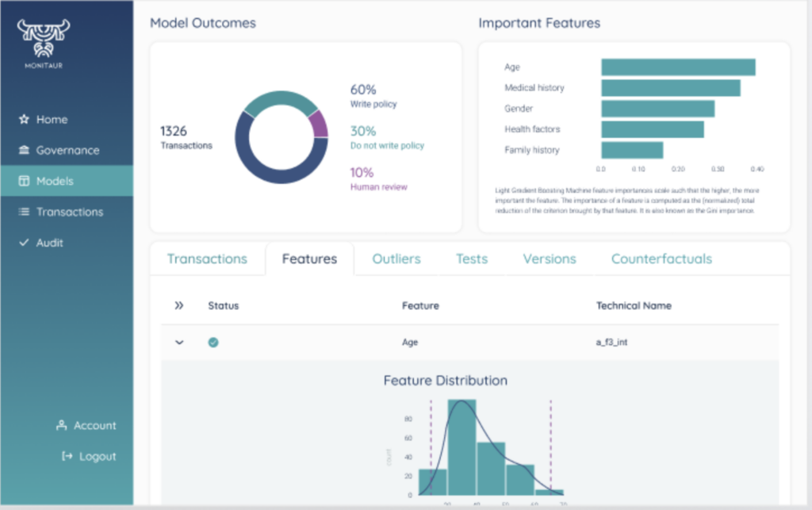Click the Family history importance bar
This screenshot has width=812, height=510.
pos(632,150)
